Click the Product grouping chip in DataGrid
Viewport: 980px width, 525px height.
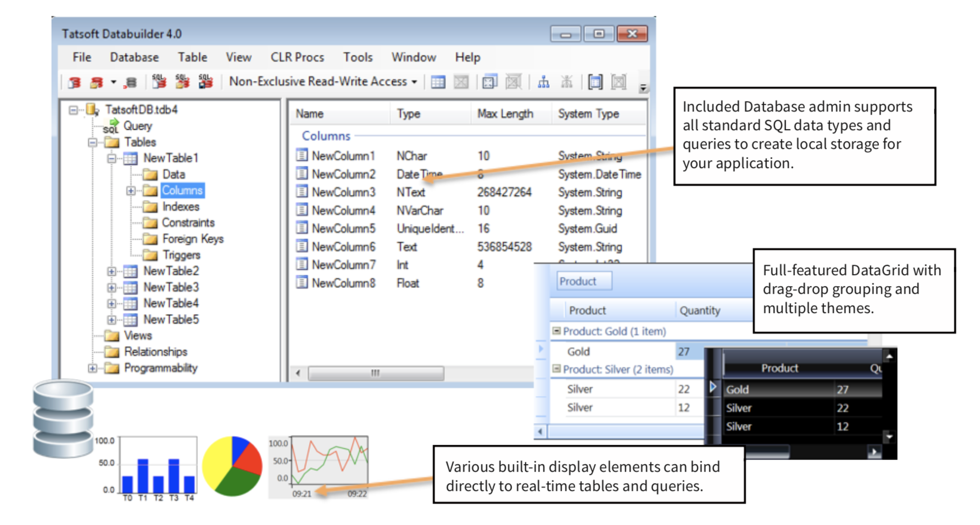tap(584, 281)
